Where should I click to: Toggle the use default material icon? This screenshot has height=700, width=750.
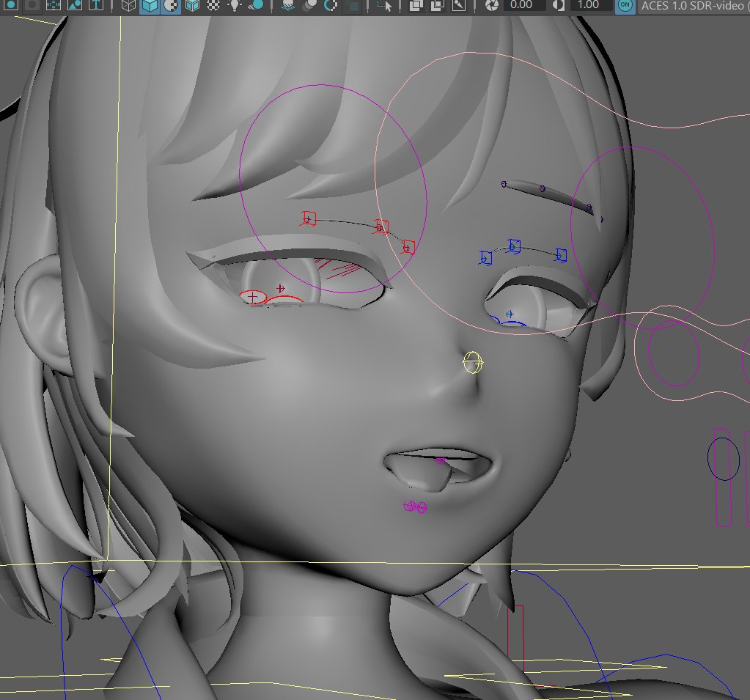171,5
